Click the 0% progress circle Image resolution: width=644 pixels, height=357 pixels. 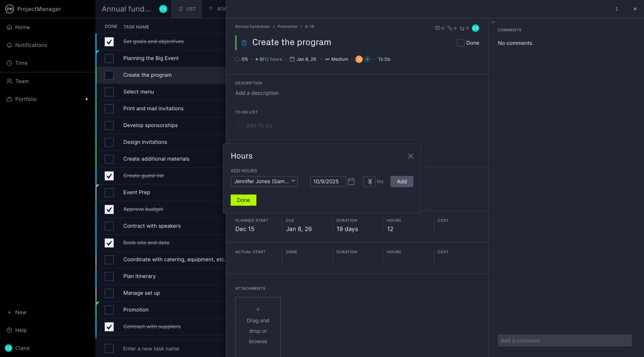237,59
